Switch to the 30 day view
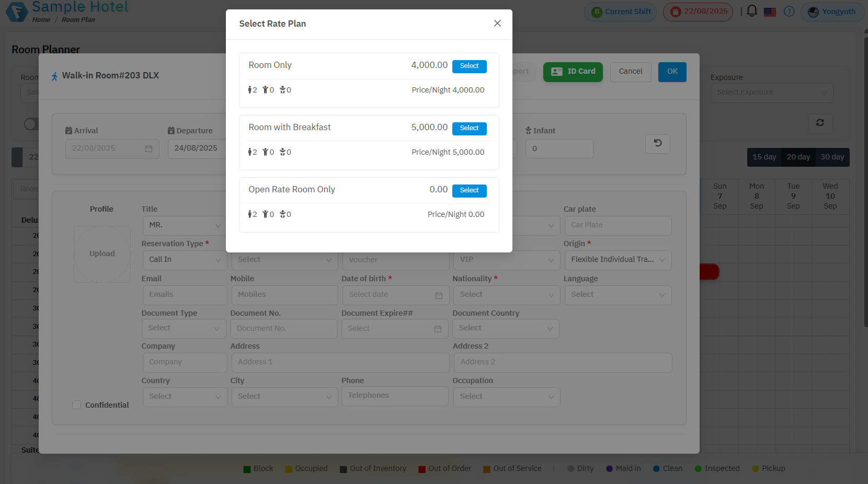 [x=832, y=157]
